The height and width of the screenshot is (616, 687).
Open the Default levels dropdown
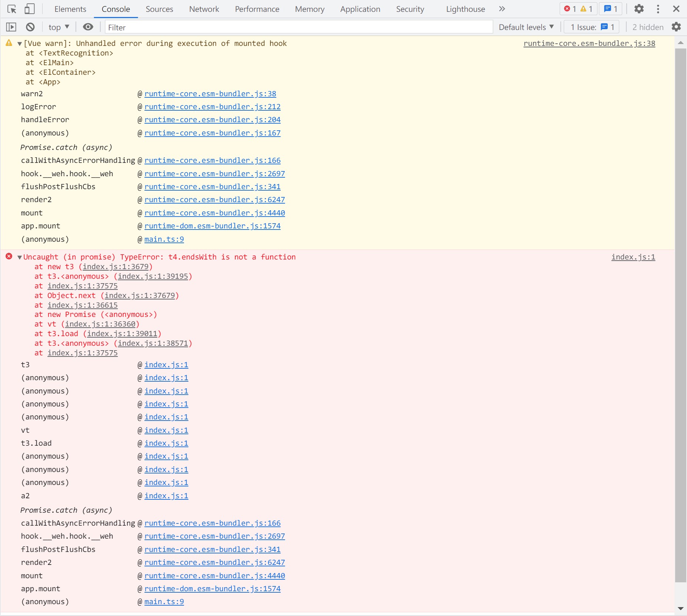coord(526,27)
